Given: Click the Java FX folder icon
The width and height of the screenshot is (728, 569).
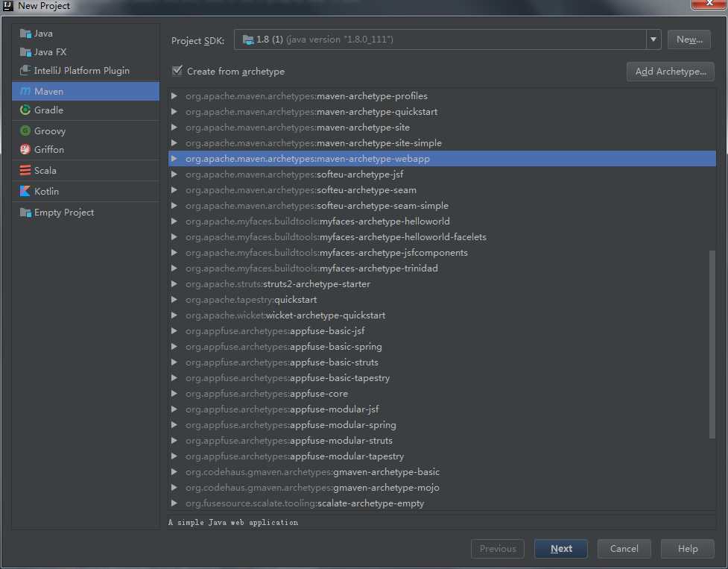Looking at the screenshot, I should 25,52.
